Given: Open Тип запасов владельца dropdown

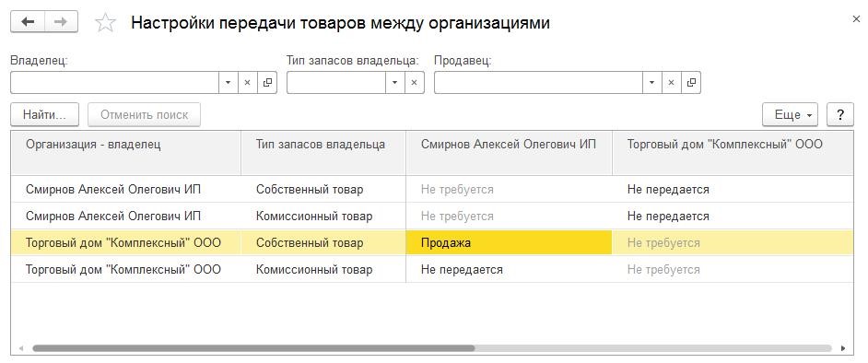Looking at the screenshot, I should [x=394, y=82].
